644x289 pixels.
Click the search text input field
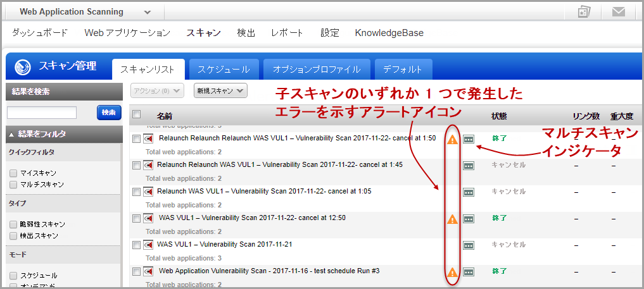tap(42, 113)
